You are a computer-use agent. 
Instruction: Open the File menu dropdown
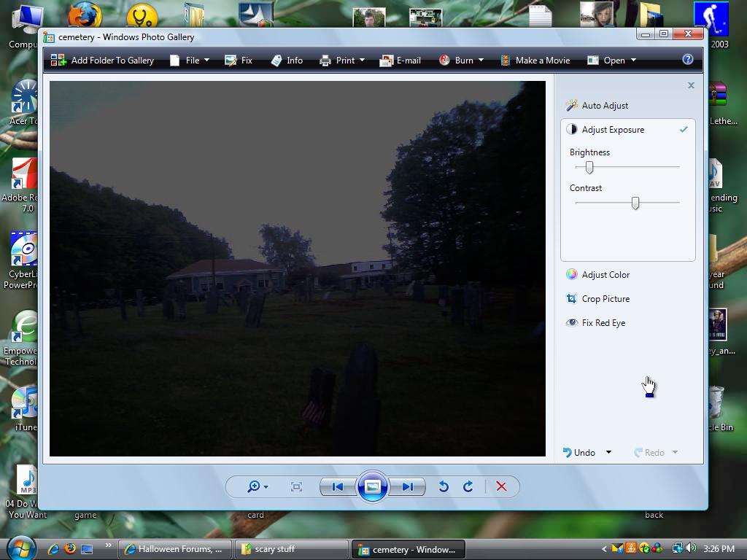(x=191, y=61)
